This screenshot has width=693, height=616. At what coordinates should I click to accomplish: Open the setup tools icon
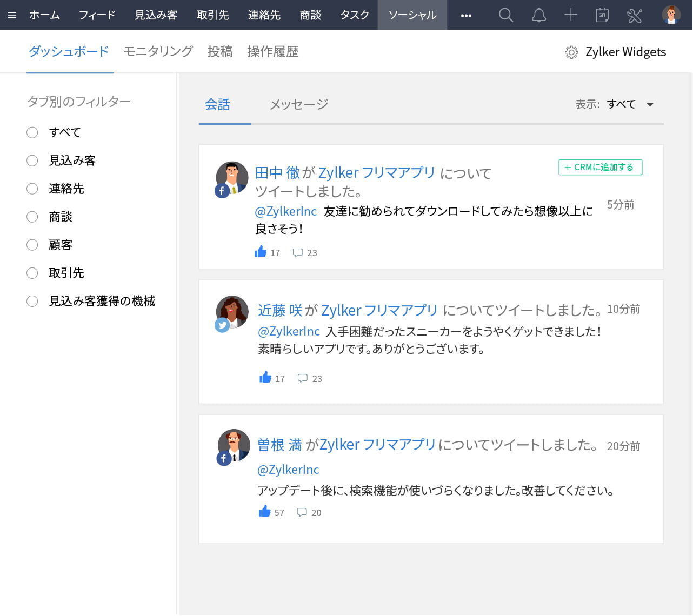point(635,15)
